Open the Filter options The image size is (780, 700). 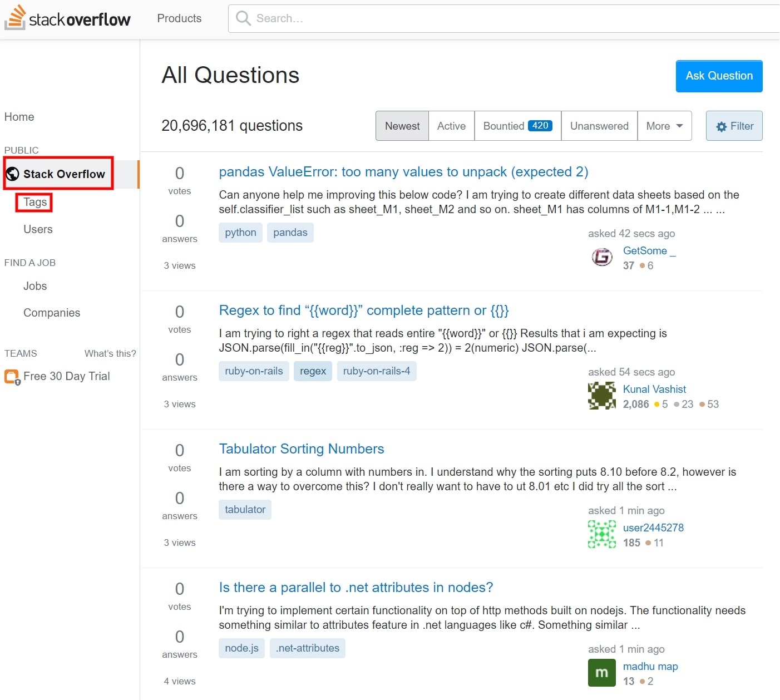734,126
